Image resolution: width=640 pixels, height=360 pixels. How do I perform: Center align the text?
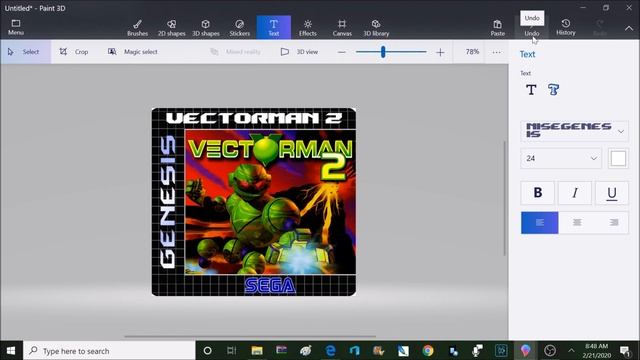(x=577, y=222)
